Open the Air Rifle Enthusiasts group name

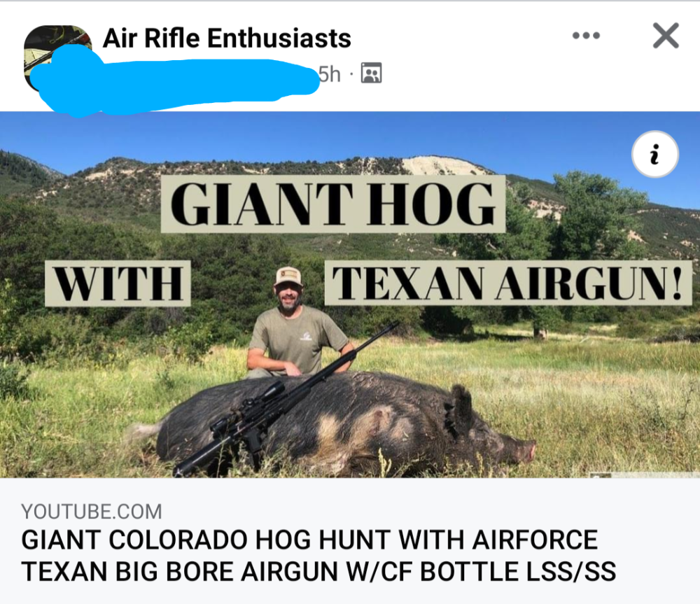[x=227, y=38]
